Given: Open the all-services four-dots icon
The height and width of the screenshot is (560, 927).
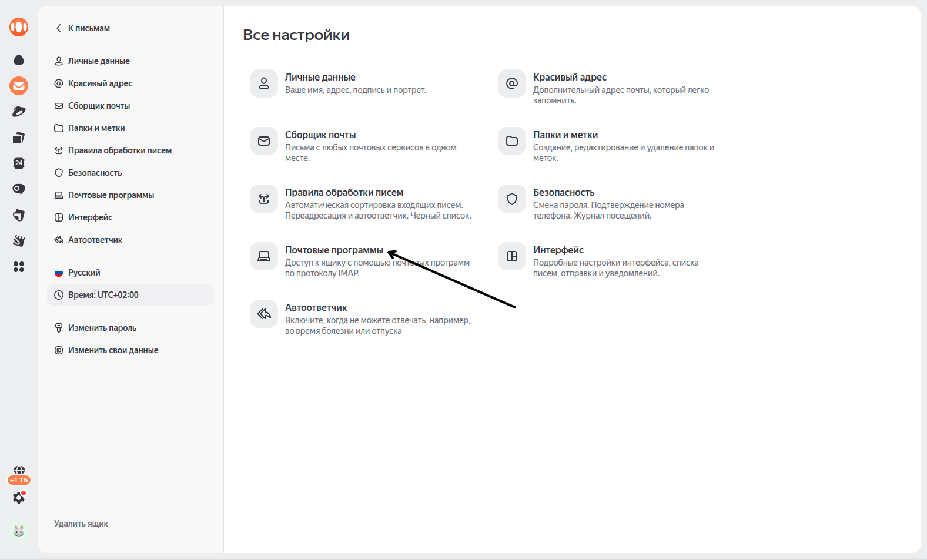Looking at the screenshot, I should (x=19, y=267).
